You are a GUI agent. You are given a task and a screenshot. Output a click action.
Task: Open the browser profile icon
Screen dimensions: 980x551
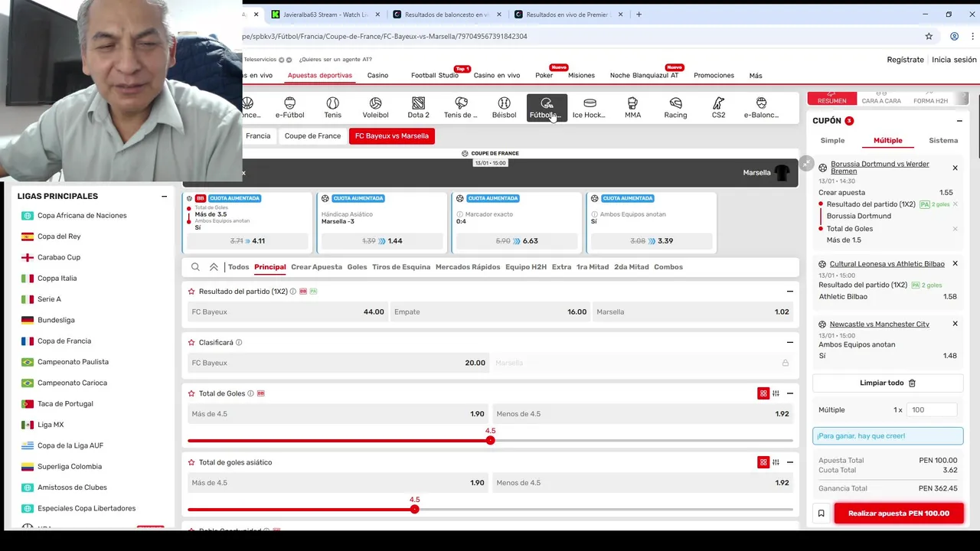(954, 36)
